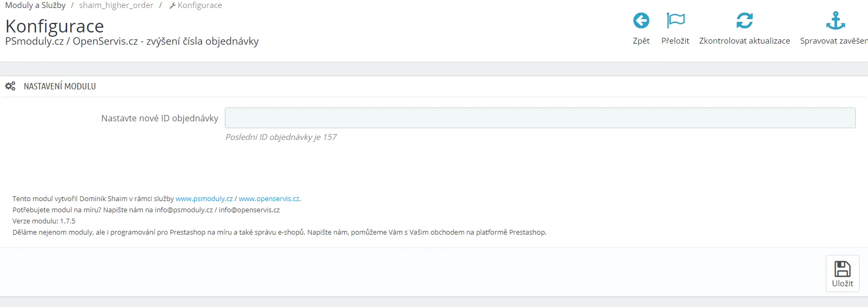Select the Konfigurace breadcrumb text
Viewport: 868px width, 307px height.
(x=200, y=5)
